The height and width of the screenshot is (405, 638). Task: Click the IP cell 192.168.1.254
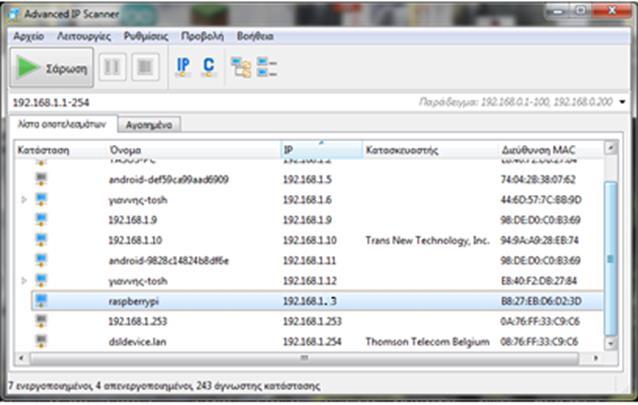(312, 342)
